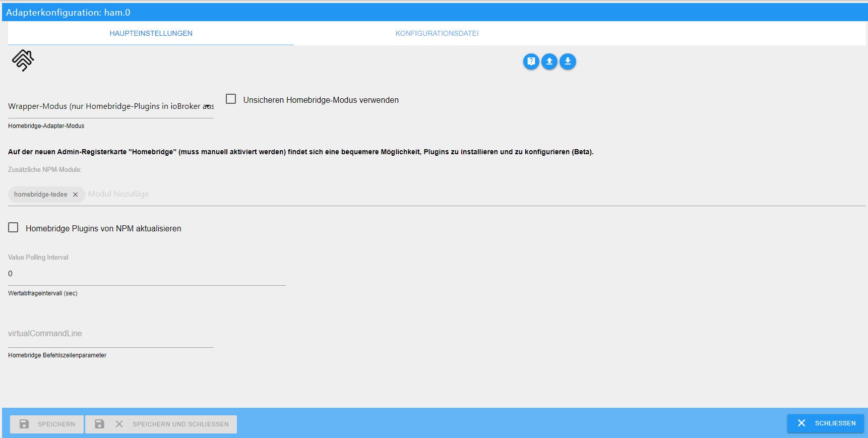Enable unsicheren Homebridge-Modus verwenden checkbox
868x438 pixels.
[x=231, y=99]
